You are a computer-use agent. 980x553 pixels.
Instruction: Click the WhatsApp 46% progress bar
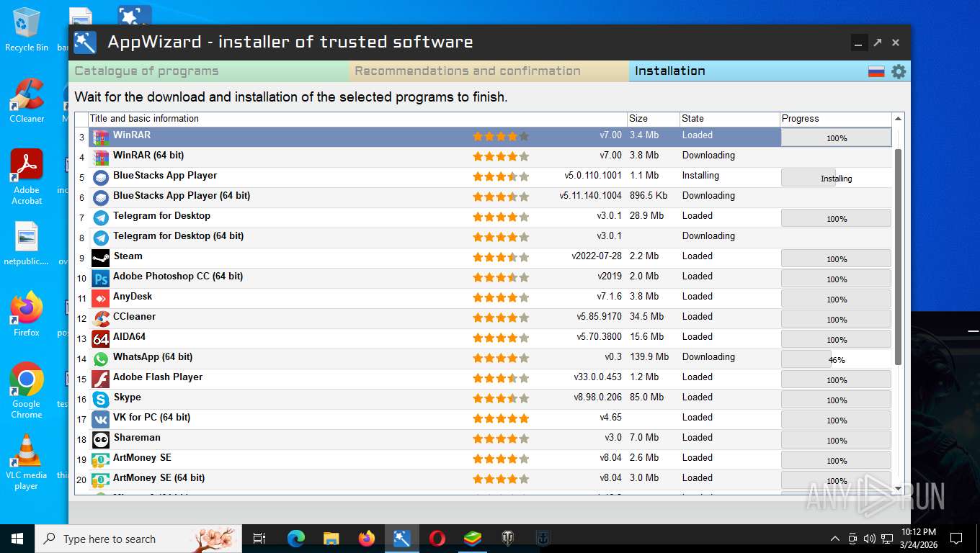click(x=836, y=359)
